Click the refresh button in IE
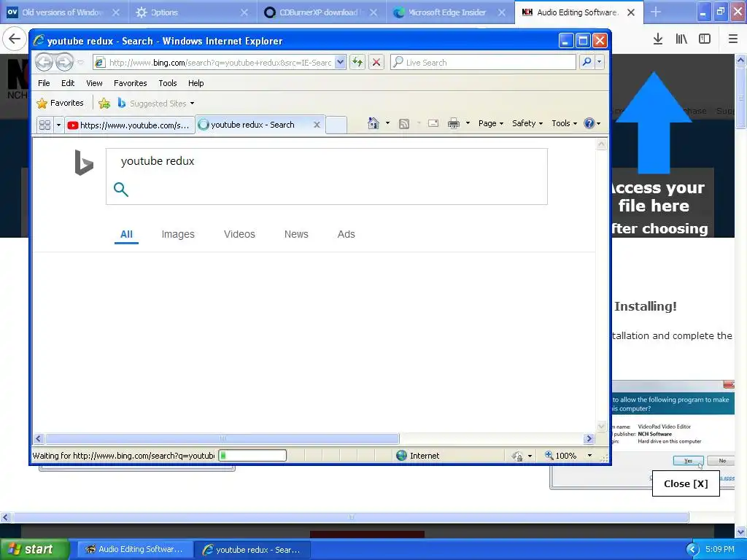This screenshot has height=560, width=747. point(357,62)
